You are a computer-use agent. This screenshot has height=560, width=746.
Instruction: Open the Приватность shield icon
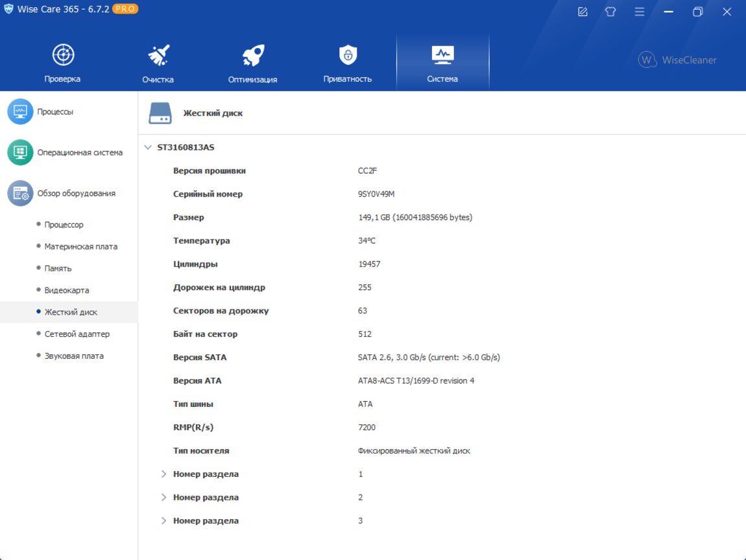[348, 56]
